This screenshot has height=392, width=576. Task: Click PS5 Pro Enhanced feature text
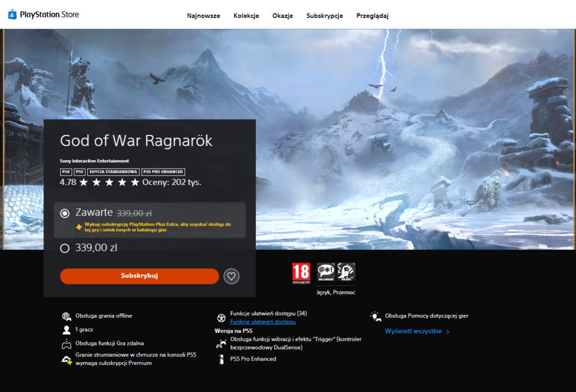[253, 359]
